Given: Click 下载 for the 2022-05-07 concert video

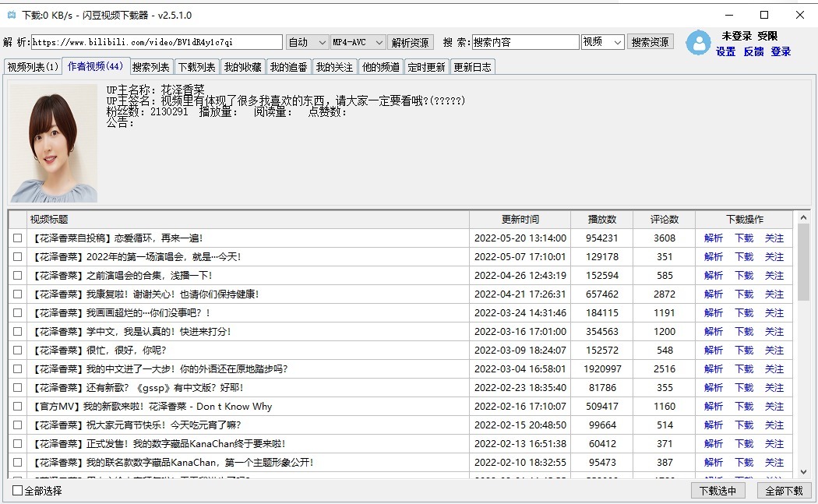Looking at the screenshot, I should tap(744, 257).
